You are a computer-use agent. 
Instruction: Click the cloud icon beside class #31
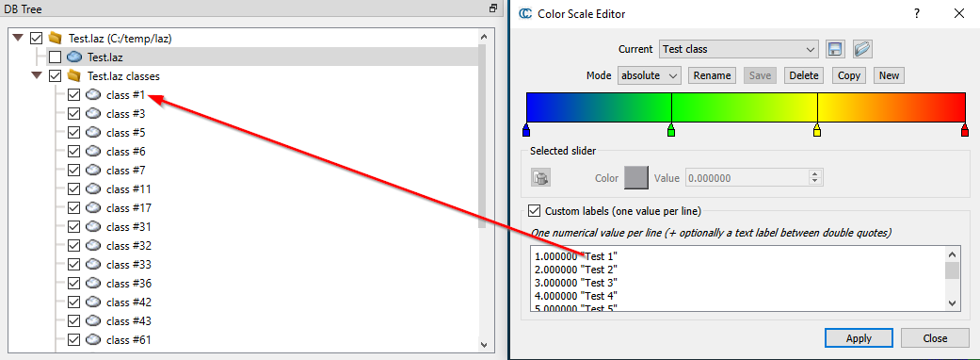[x=93, y=226]
